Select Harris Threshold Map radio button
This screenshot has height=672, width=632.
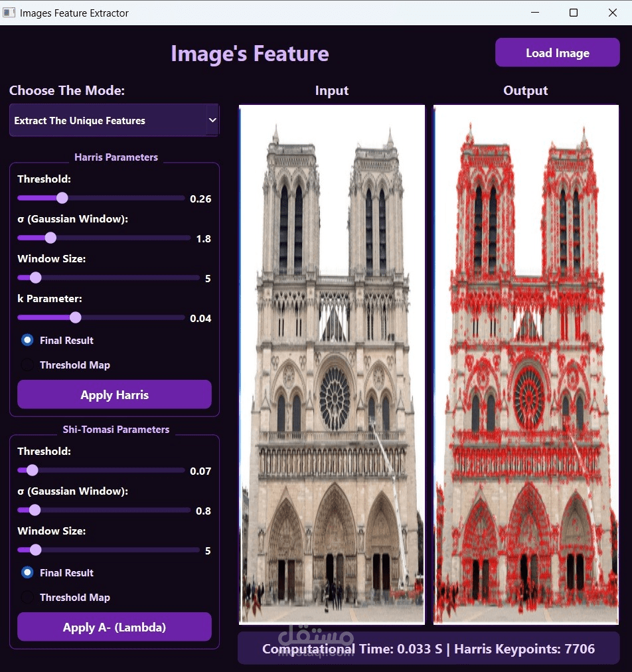coord(27,365)
